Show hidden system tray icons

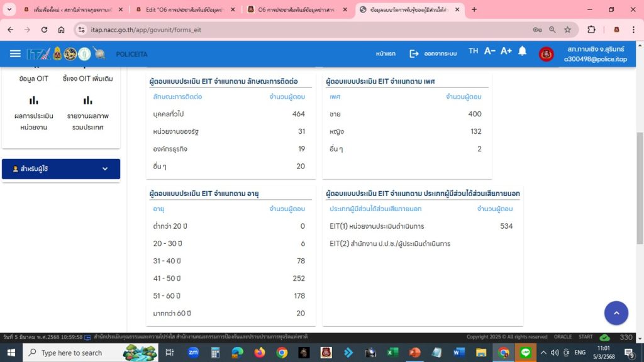(543, 353)
